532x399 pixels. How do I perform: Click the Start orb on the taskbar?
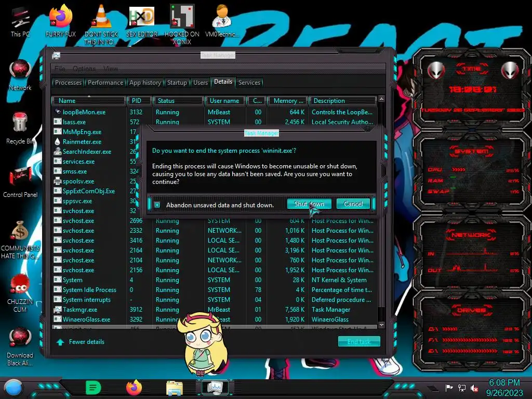[x=13, y=388]
